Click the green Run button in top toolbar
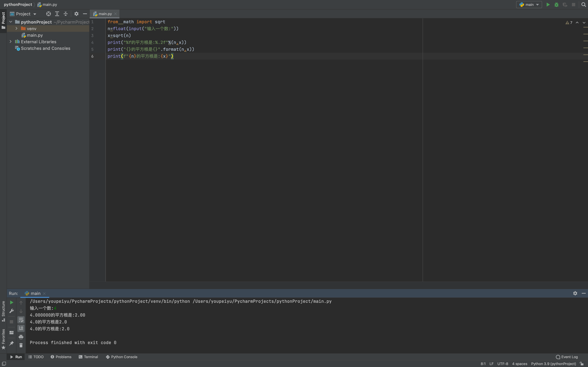The image size is (588, 367). click(x=548, y=5)
